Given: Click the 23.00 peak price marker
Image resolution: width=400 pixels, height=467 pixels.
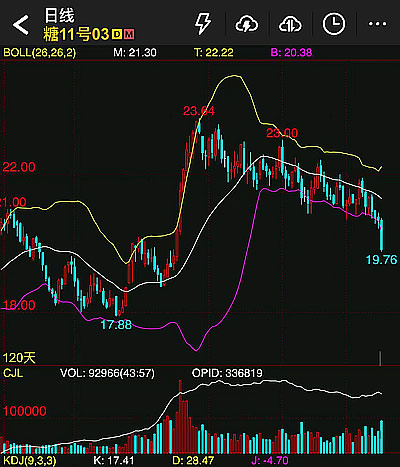Looking at the screenshot, I should point(282,133).
